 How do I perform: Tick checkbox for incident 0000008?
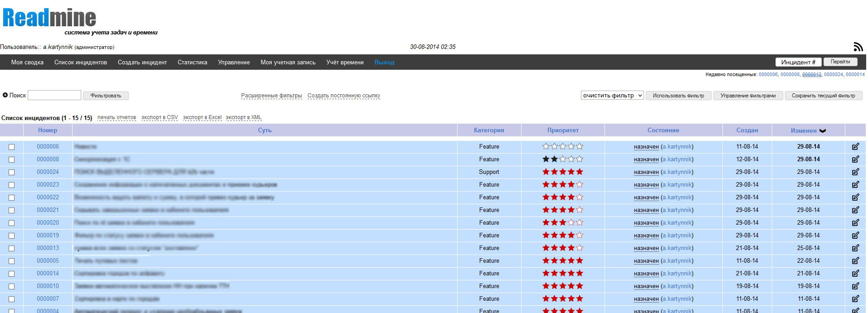12,160
